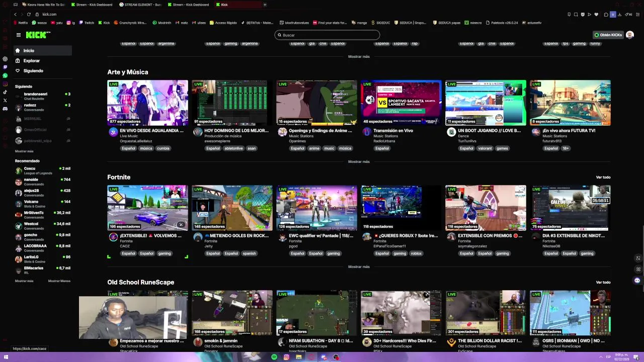Reload the kick.com page
Screen dimensions: 644x362
point(29,14)
